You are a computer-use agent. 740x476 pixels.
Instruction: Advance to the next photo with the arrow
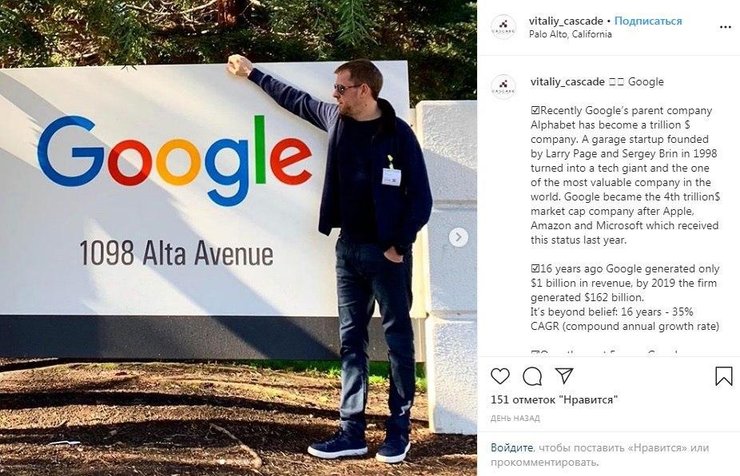[458, 237]
